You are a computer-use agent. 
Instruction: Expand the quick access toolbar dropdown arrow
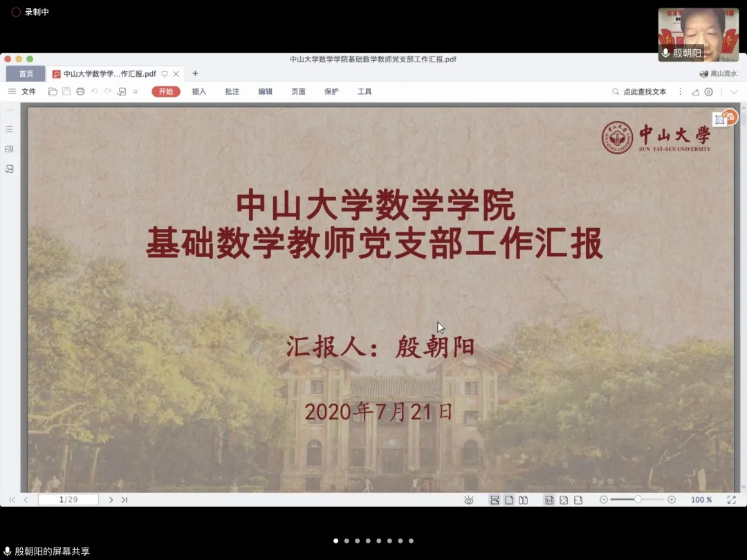[136, 92]
